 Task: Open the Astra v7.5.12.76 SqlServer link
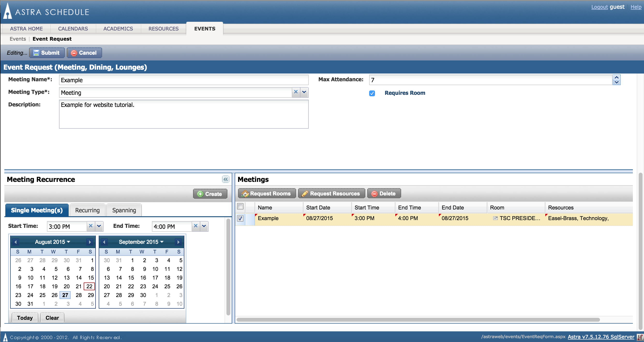point(601,337)
